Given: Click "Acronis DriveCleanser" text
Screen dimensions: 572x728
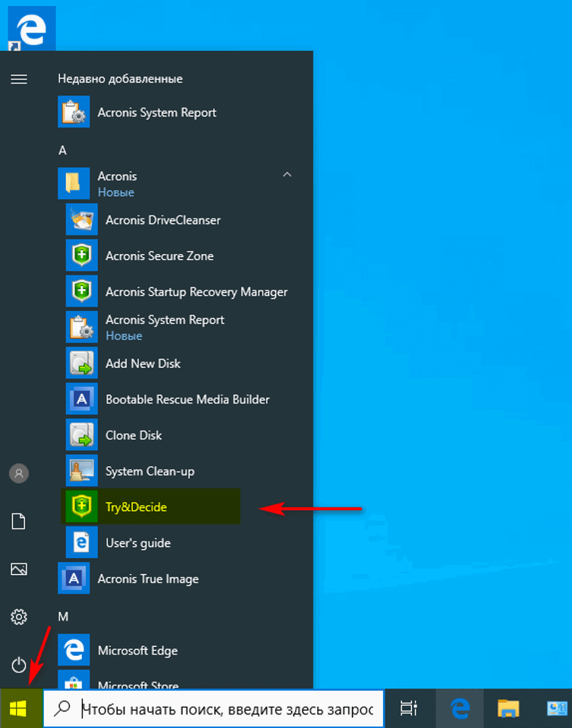Looking at the screenshot, I should click(x=163, y=220).
